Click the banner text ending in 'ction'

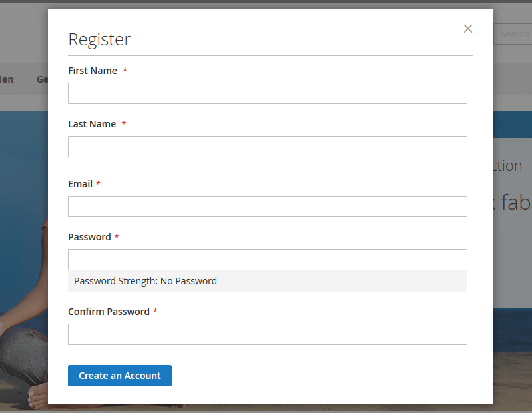click(507, 166)
